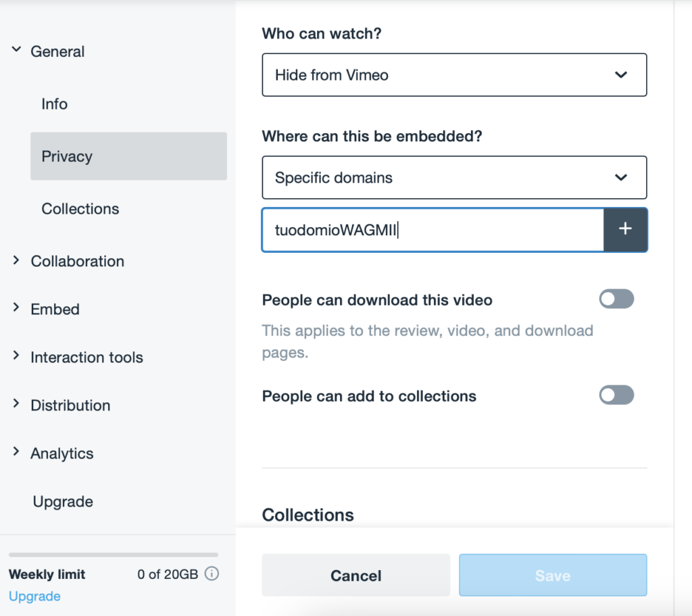Click the blue Upgrade link under Weekly limit

[34, 596]
